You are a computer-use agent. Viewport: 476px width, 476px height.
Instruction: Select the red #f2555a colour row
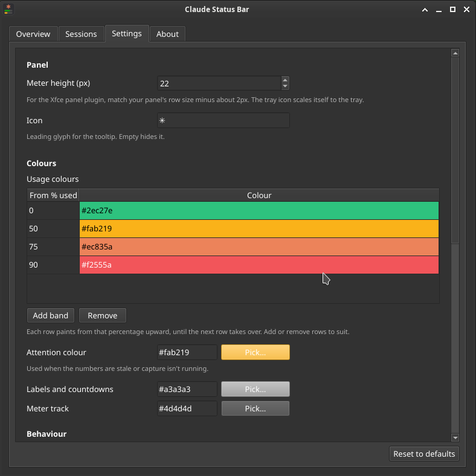click(259, 265)
